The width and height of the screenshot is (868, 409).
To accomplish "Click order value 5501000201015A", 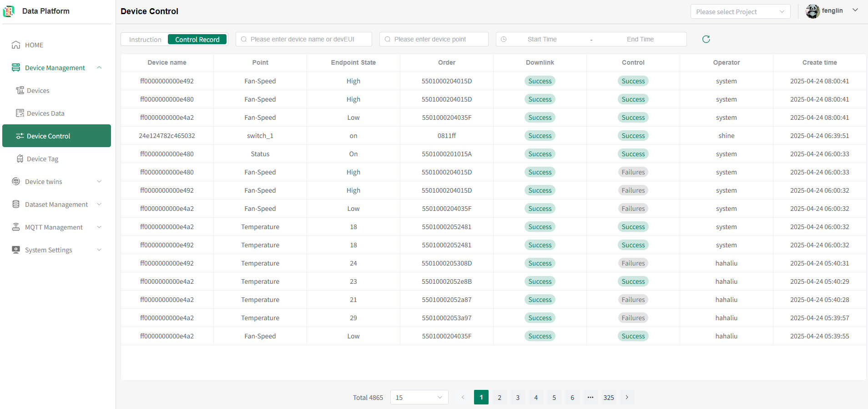I will click(x=447, y=154).
